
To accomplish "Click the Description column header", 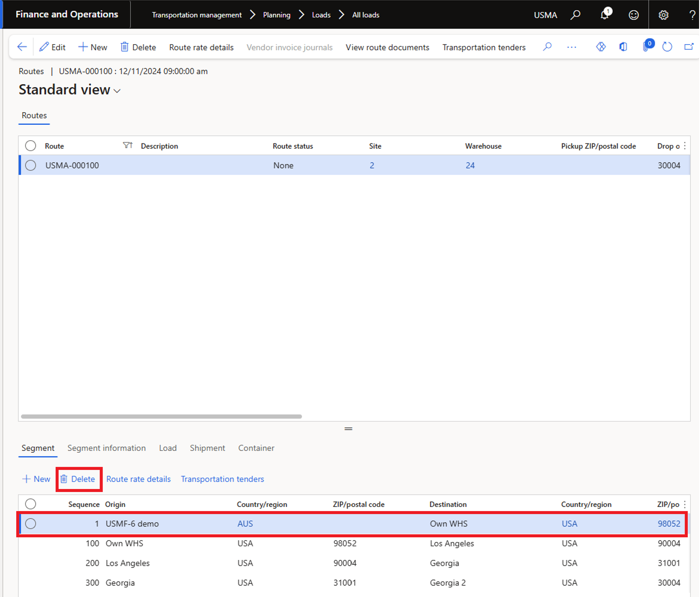I will pyautogui.click(x=160, y=146).
